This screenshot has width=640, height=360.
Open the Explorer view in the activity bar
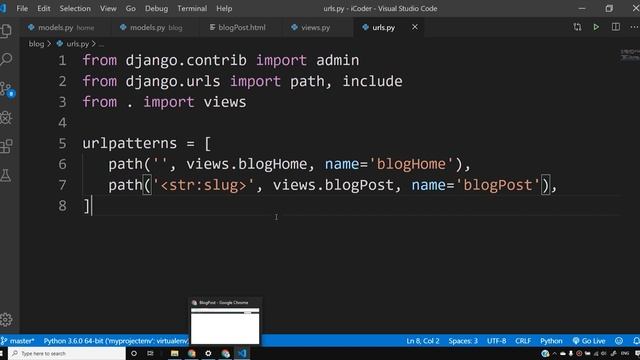point(6,31)
